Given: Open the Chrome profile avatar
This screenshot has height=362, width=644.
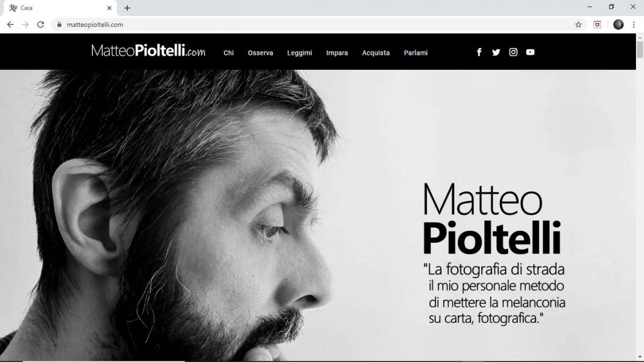Looking at the screenshot, I should 619,24.
